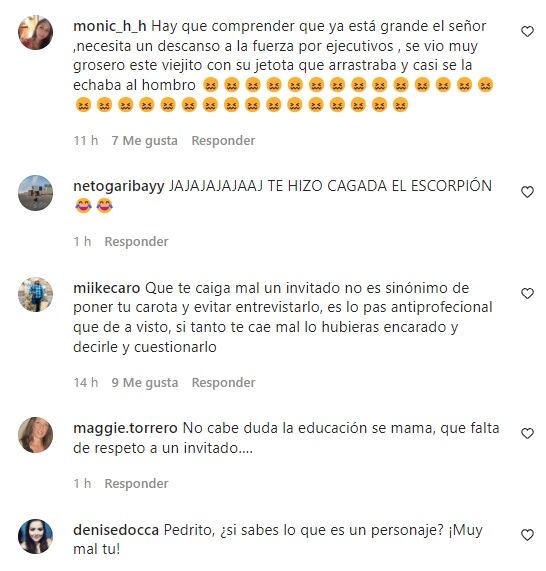546x571 pixels.
Task: Open monic_h_h's profile picture
Action: [35, 32]
